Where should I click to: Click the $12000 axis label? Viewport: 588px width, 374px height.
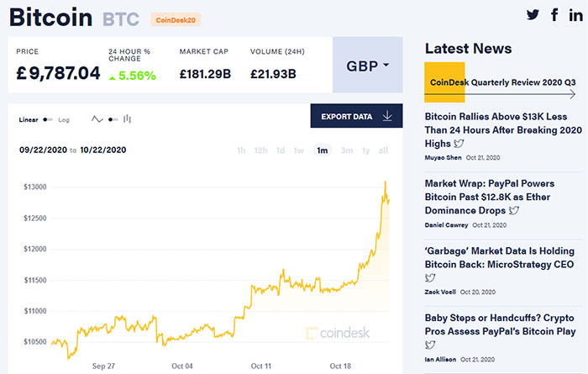tap(35, 249)
